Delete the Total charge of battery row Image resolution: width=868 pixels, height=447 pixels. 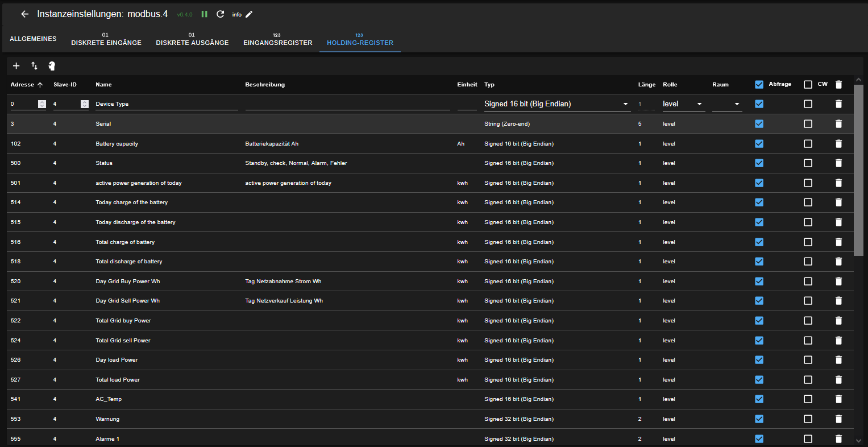click(838, 242)
